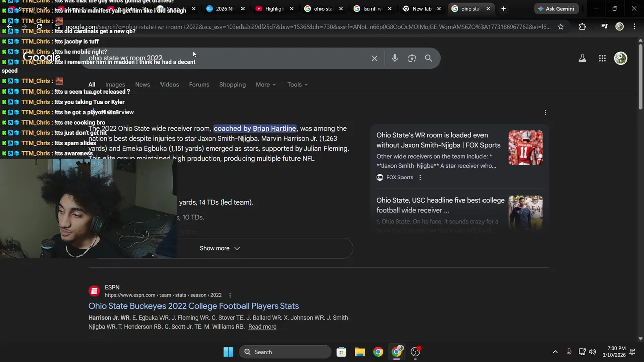Open the Chrome extensions puzzle icon
The height and width of the screenshot is (362, 644).
(582, 27)
